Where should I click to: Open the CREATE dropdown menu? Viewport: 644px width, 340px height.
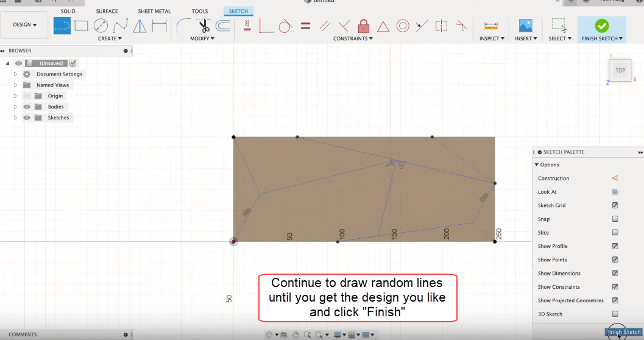pos(110,38)
